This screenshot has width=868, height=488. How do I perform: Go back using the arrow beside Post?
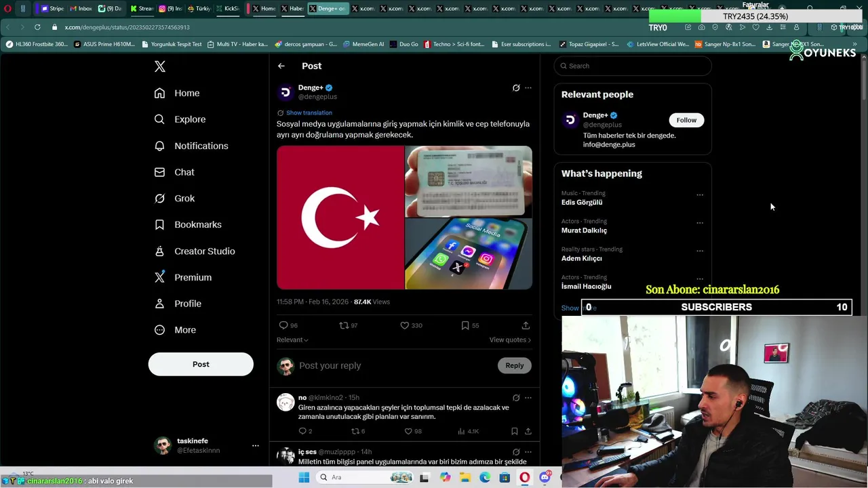point(281,66)
